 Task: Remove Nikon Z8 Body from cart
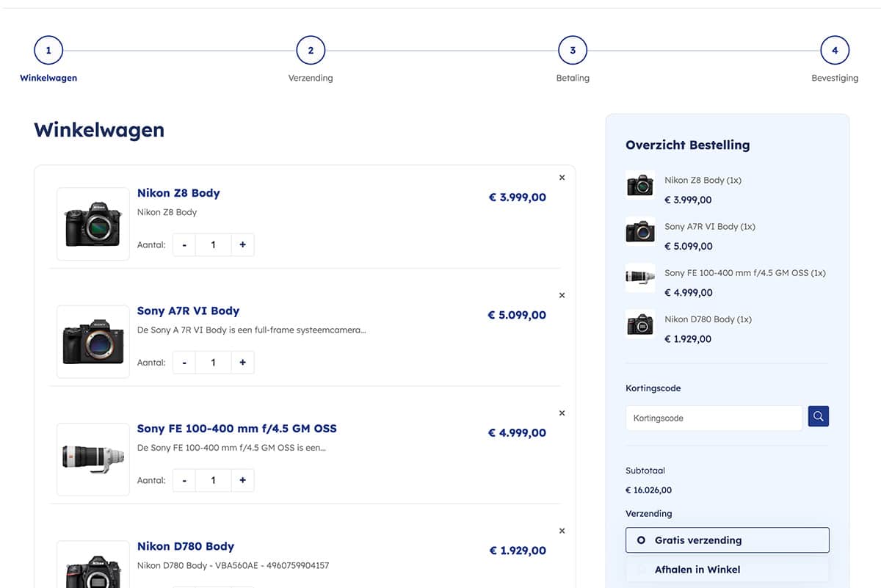[562, 178]
